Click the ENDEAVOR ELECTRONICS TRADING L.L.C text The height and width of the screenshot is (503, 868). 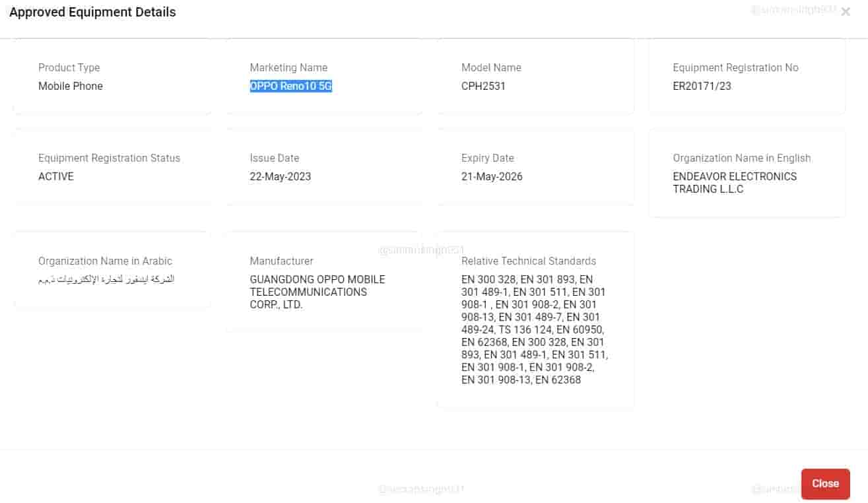coord(734,183)
